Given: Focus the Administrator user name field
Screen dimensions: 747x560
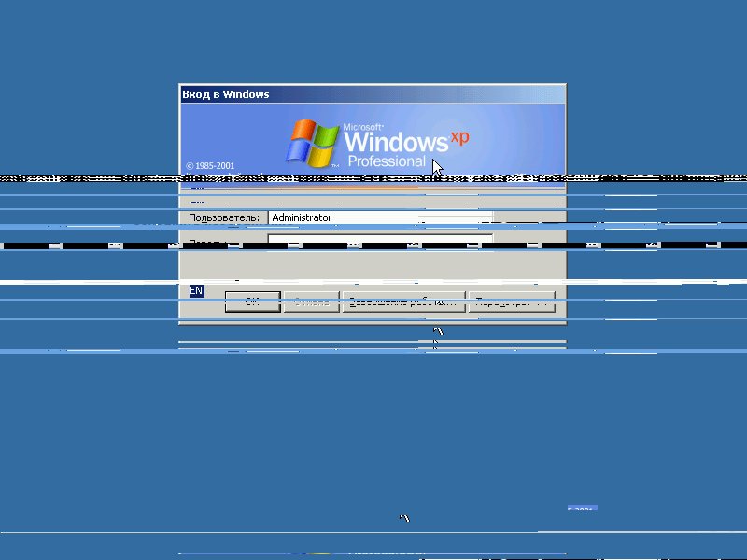Looking at the screenshot, I should (x=379, y=217).
